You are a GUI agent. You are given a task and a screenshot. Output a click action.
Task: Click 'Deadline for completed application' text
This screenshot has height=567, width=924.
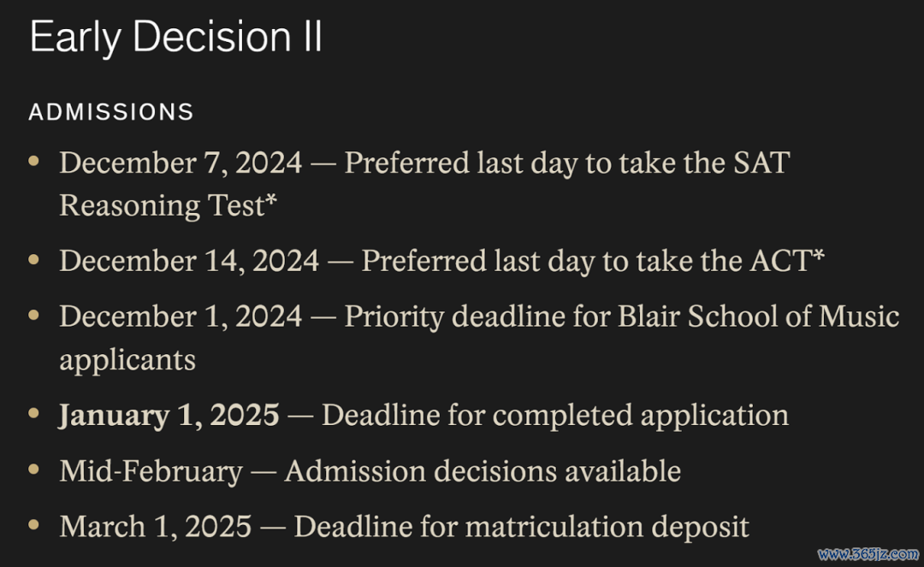click(555, 415)
